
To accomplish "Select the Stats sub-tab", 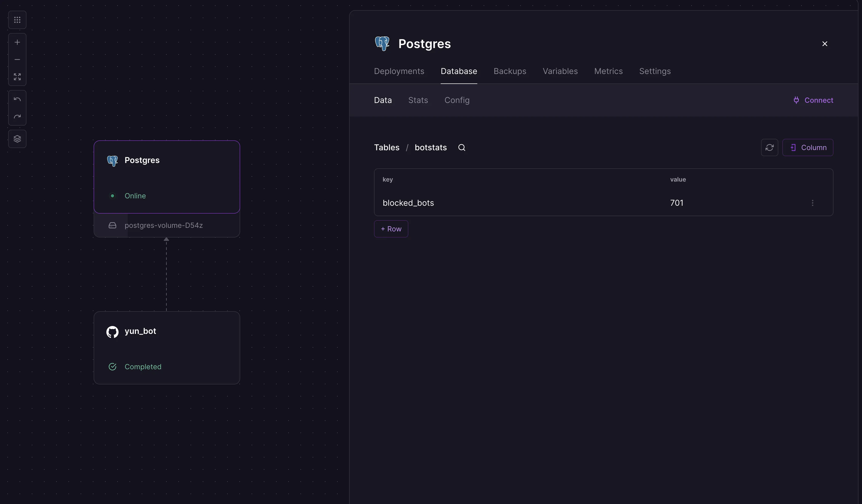I will tap(418, 100).
